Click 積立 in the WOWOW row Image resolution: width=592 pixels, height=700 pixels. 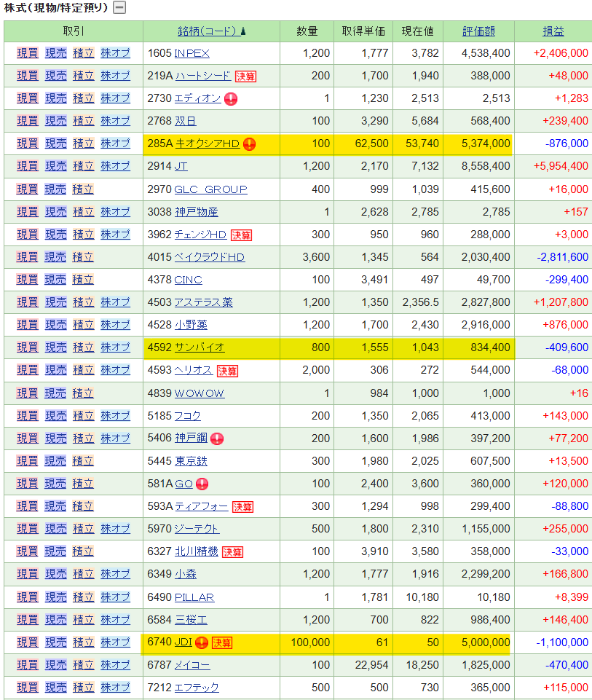tap(83, 393)
